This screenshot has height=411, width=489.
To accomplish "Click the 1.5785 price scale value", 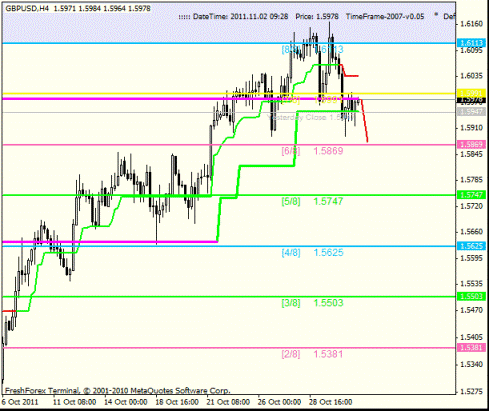I will click(x=471, y=180).
